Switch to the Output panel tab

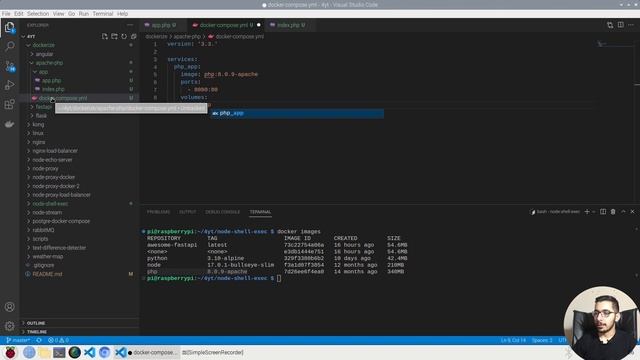pyautogui.click(x=188, y=212)
